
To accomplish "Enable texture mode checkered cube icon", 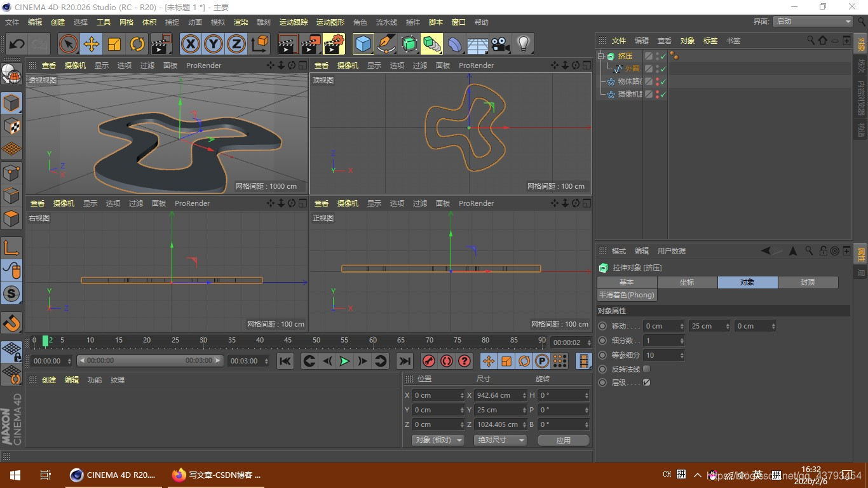I will point(11,126).
